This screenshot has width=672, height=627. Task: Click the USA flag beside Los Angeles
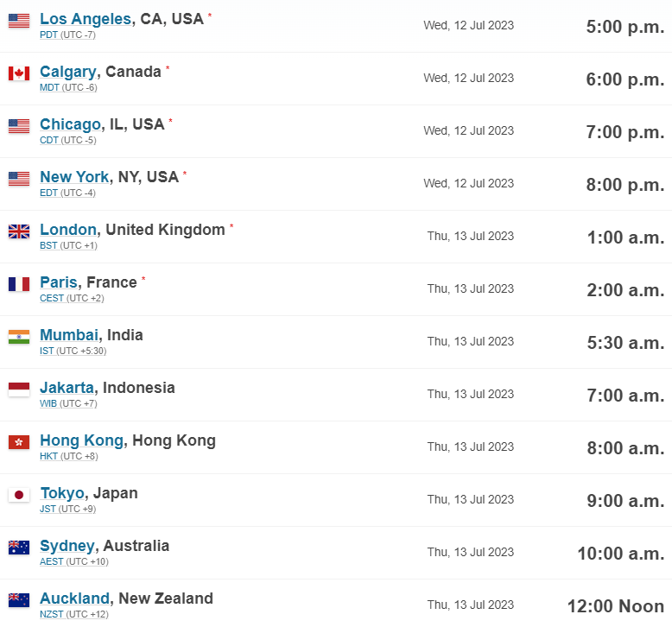(x=19, y=21)
